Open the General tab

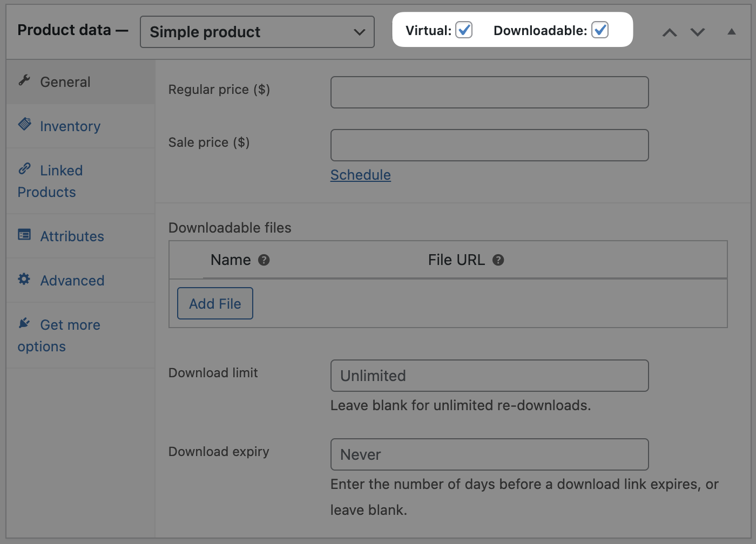pyautogui.click(x=80, y=82)
